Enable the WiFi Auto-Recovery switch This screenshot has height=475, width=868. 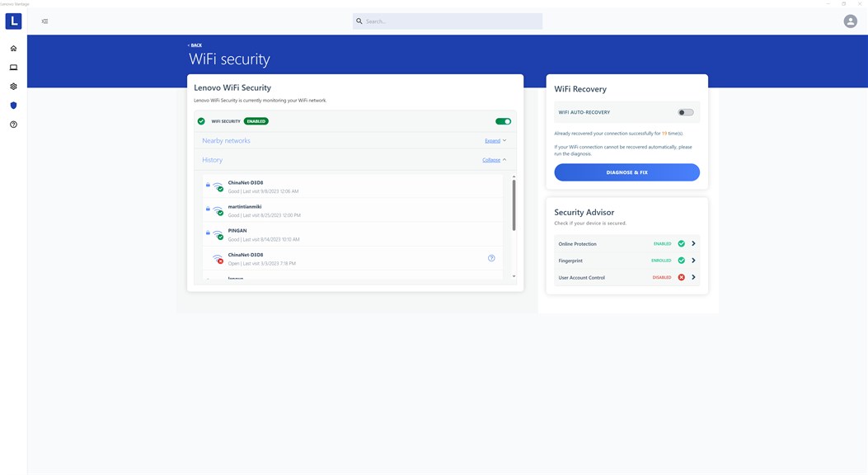point(686,112)
